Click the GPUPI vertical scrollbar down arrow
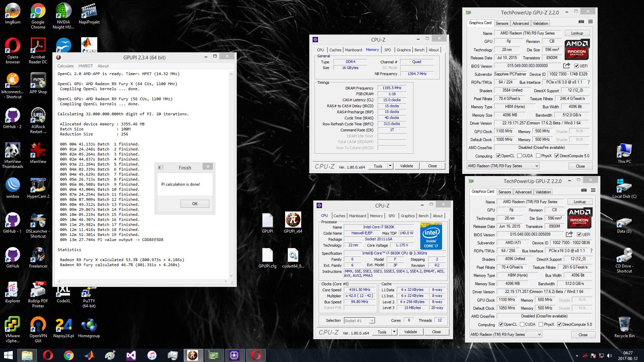Screen dimensions: 644x362 231,276
